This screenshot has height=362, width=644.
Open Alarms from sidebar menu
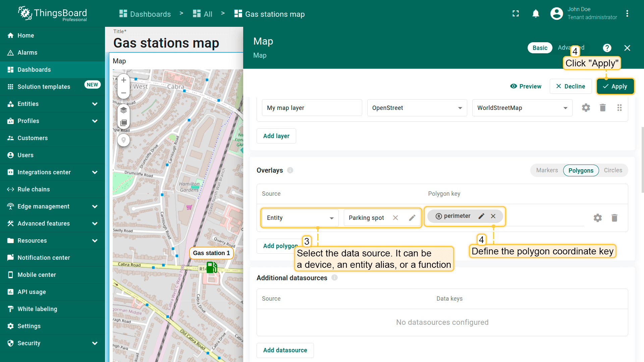click(x=28, y=53)
